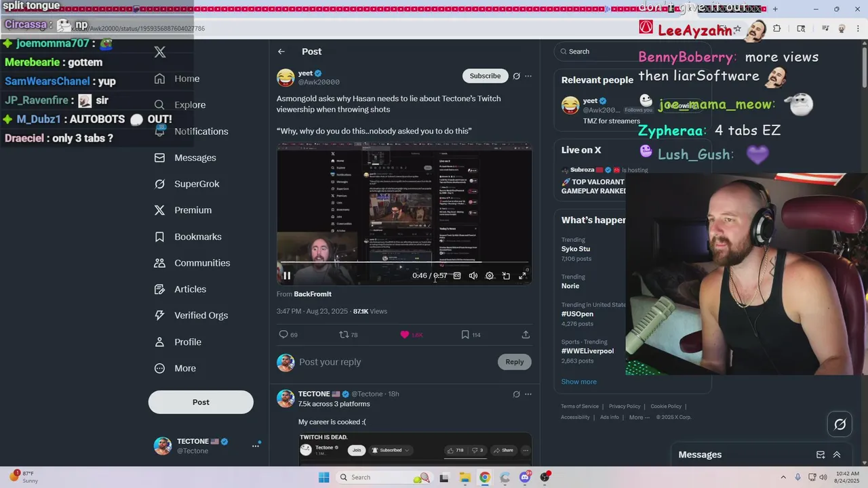
Task: Click the X logo in sidebar
Action: point(160,52)
